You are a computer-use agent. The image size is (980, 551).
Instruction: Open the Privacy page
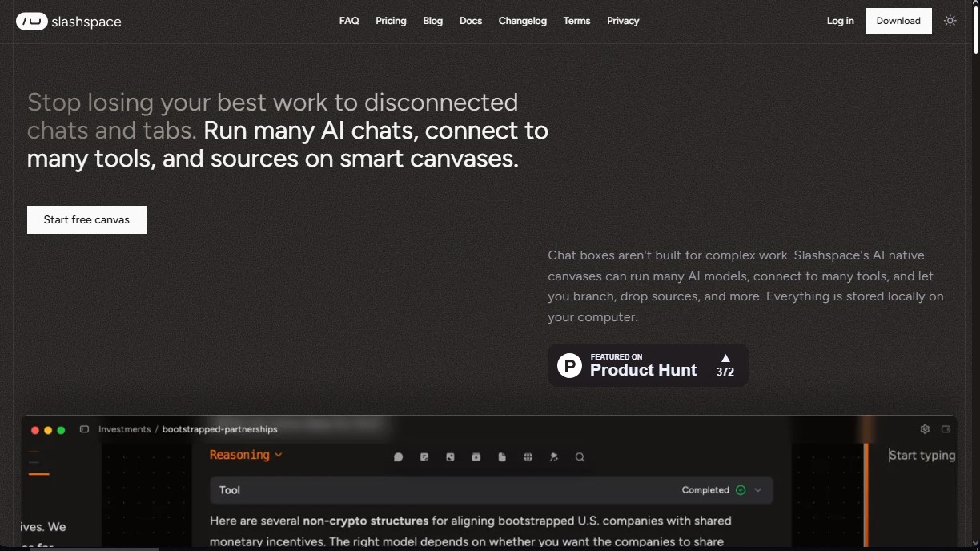pyautogui.click(x=623, y=21)
